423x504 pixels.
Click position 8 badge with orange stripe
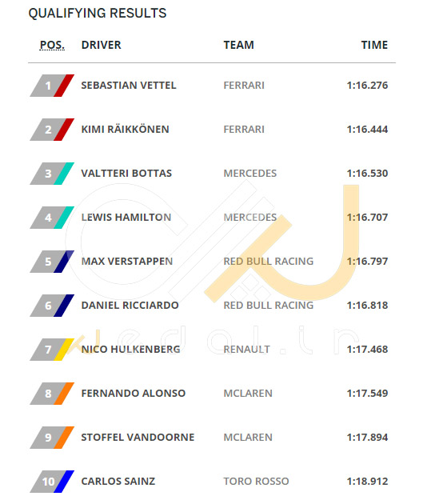coord(52,394)
